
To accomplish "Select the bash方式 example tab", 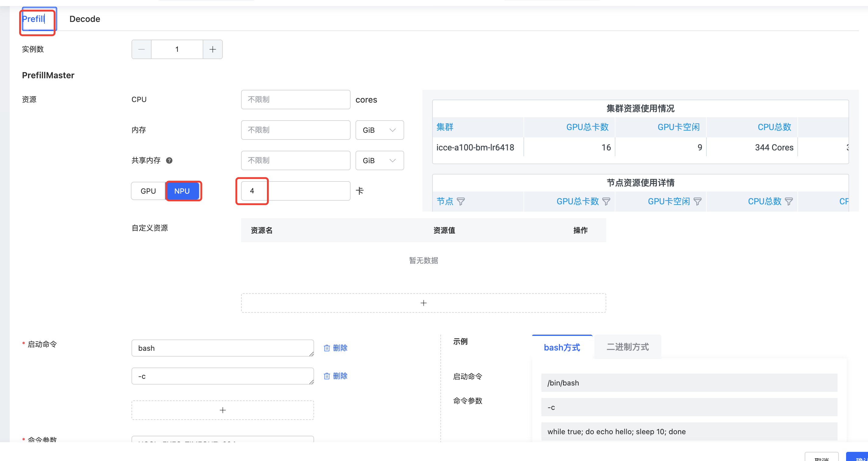I will pos(562,347).
